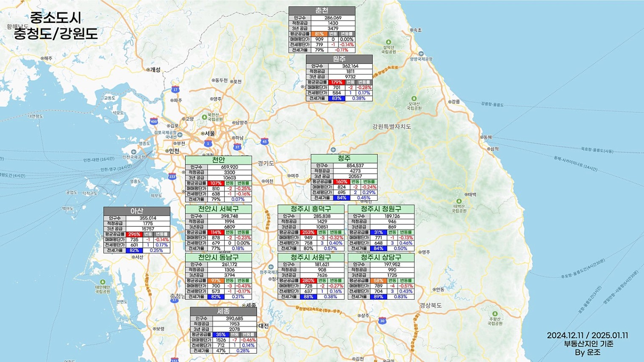
Task: Click population value 659,920 in 천안 table
Action: pyautogui.click(x=230, y=167)
